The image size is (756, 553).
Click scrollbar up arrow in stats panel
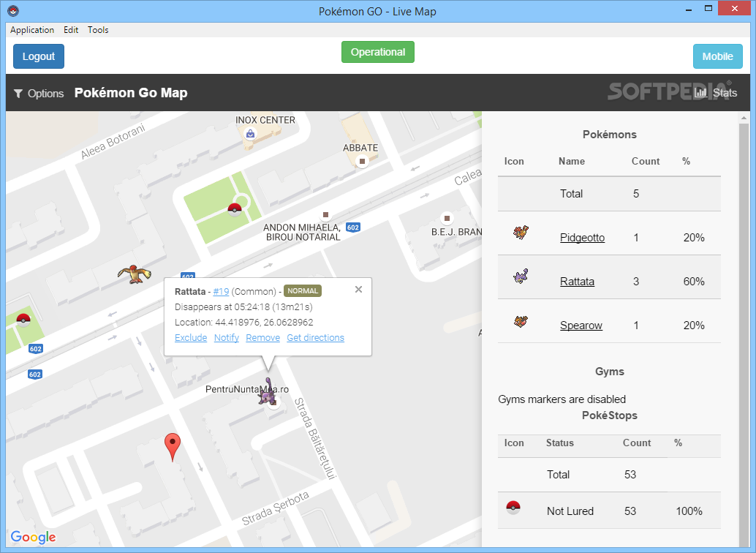tap(744, 118)
